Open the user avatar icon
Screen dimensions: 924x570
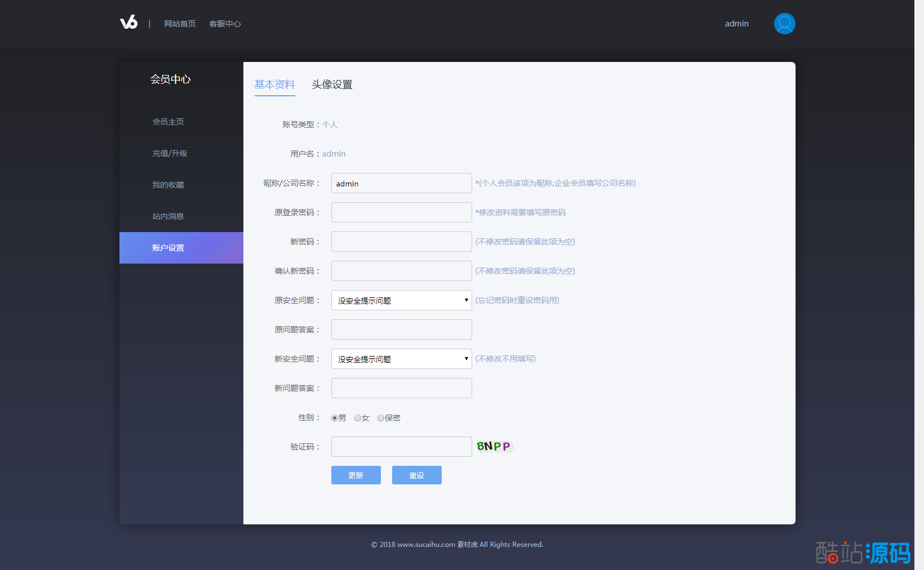[784, 24]
